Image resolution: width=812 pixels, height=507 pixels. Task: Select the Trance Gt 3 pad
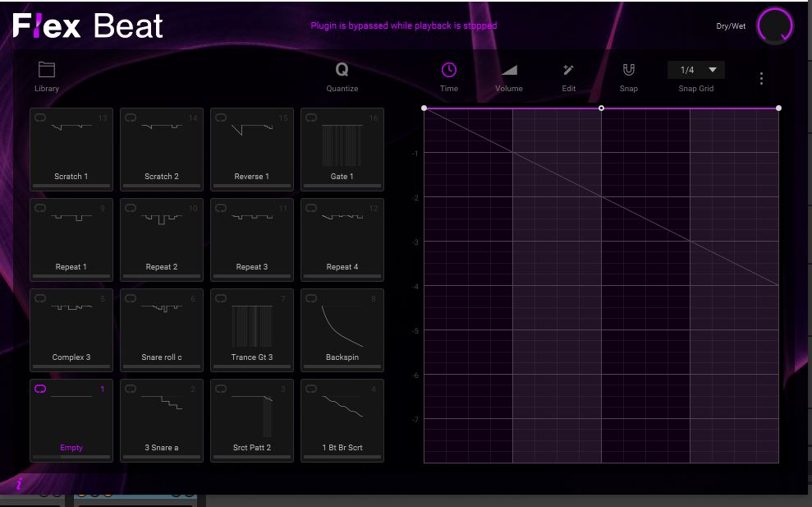click(x=251, y=330)
